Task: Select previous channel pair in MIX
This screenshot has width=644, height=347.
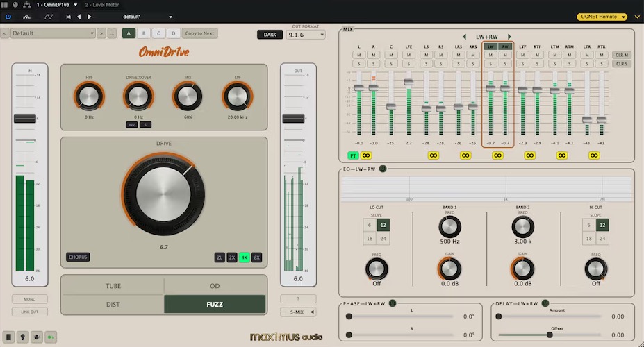Action: (464, 37)
